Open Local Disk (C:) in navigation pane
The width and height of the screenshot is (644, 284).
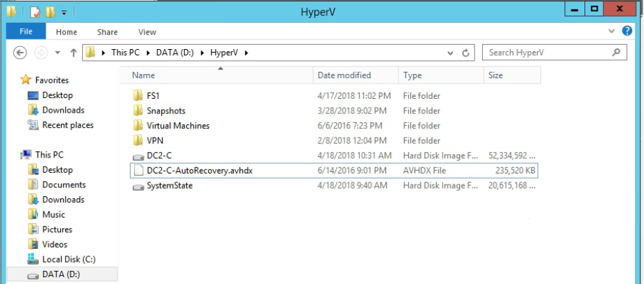[x=68, y=259]
